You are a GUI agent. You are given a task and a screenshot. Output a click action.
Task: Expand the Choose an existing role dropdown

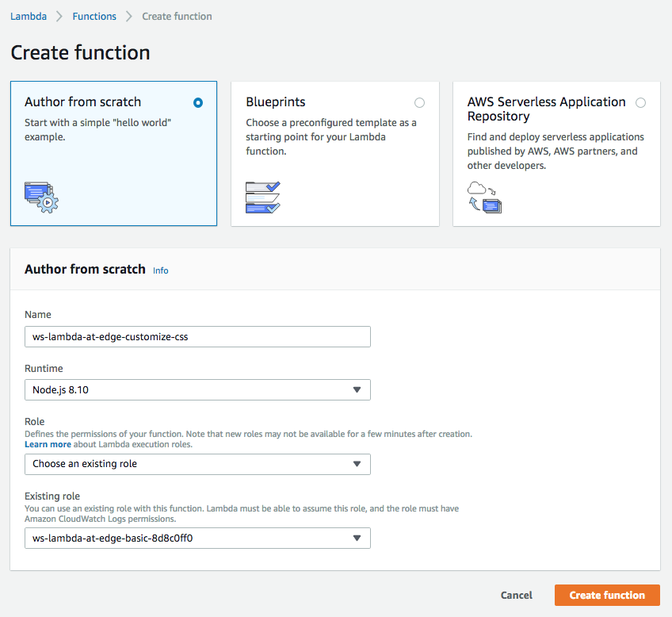tap(197, 464)
